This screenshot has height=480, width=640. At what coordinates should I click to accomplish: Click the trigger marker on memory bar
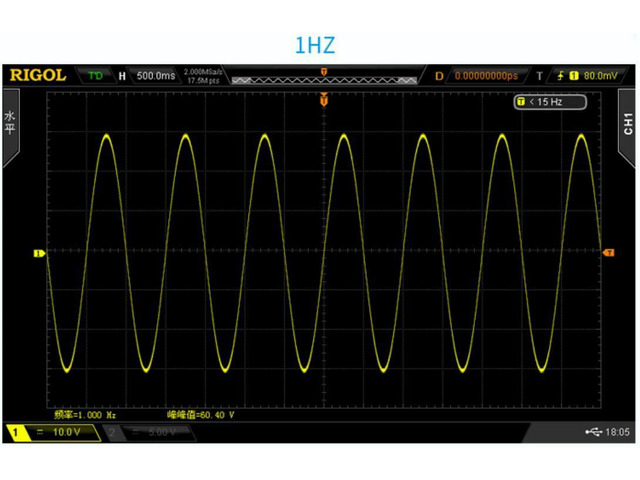click(324, 72)
